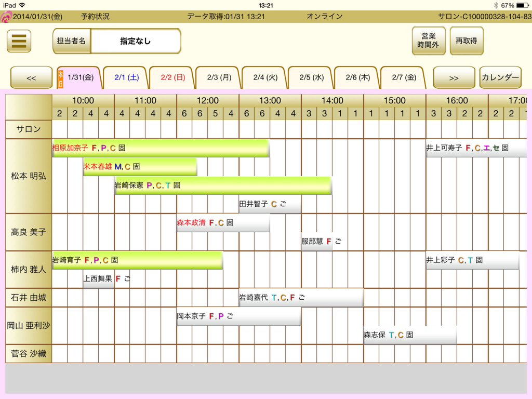Select the 2/5 (水) date tab
This screenshot has width=532, height=399.
point(311,77)
